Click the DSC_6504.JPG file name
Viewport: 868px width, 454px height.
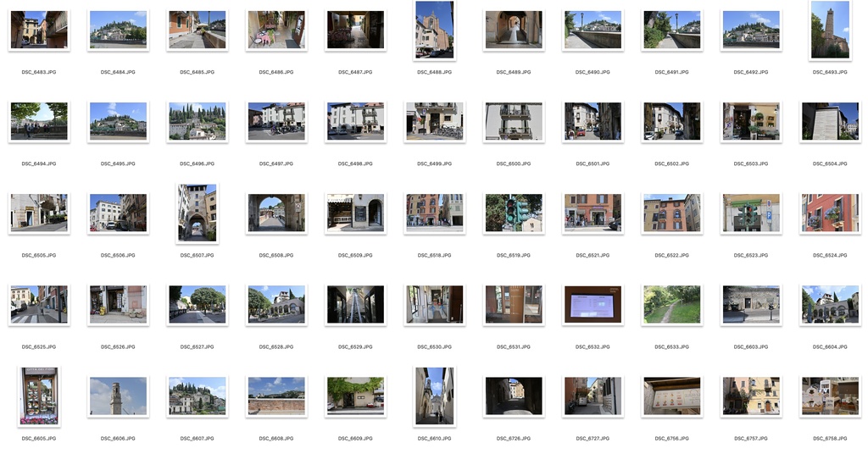point(830,163)
